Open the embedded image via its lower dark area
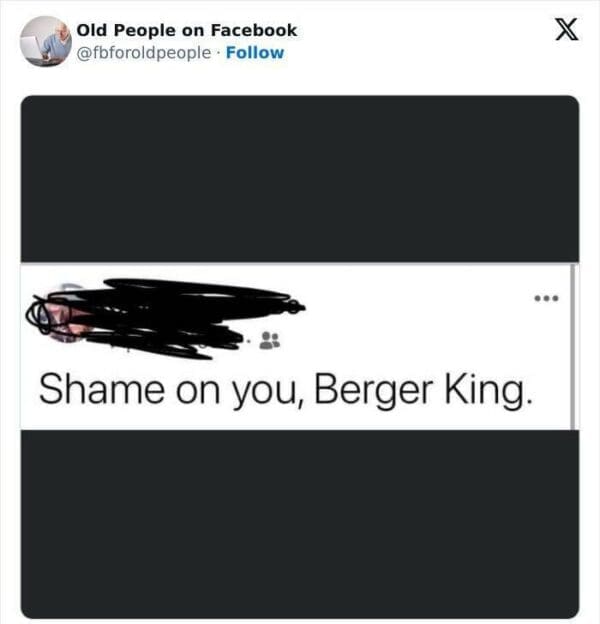 coord(300,524)
